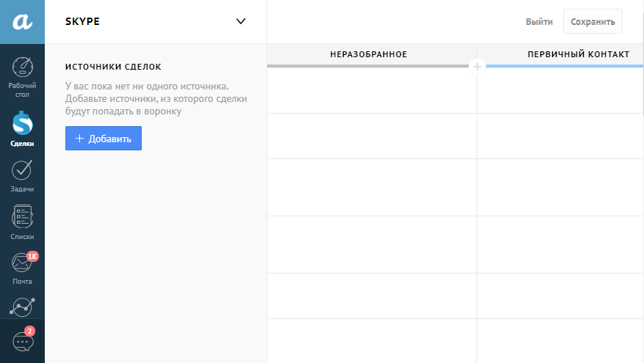This screenshot has height=363, width=644.
Task: Click the blue Первичный контакт color bar
Action: [x=565, y=66]
